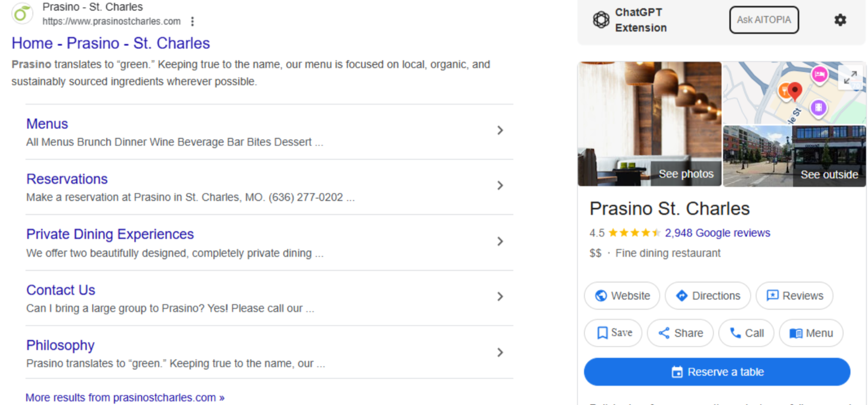Open the See outside street view thumbnail
Image resolution: width=868 pixels, height=405 pixels.
point(794,156)
